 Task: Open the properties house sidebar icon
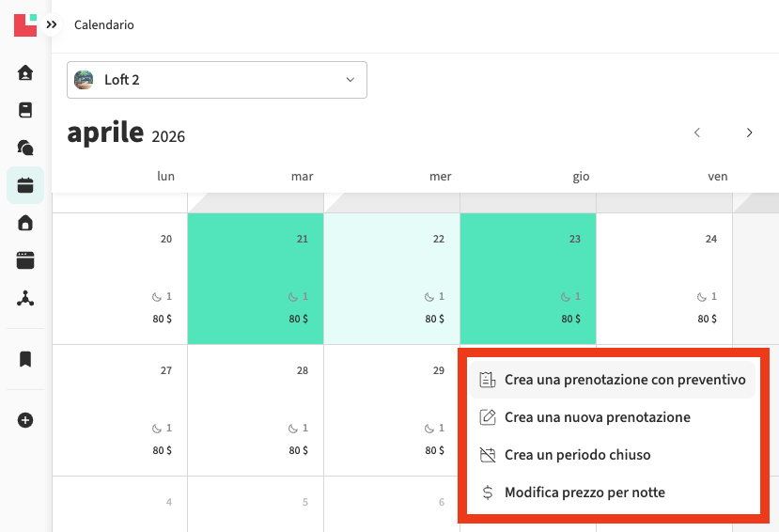pos(25,223)
